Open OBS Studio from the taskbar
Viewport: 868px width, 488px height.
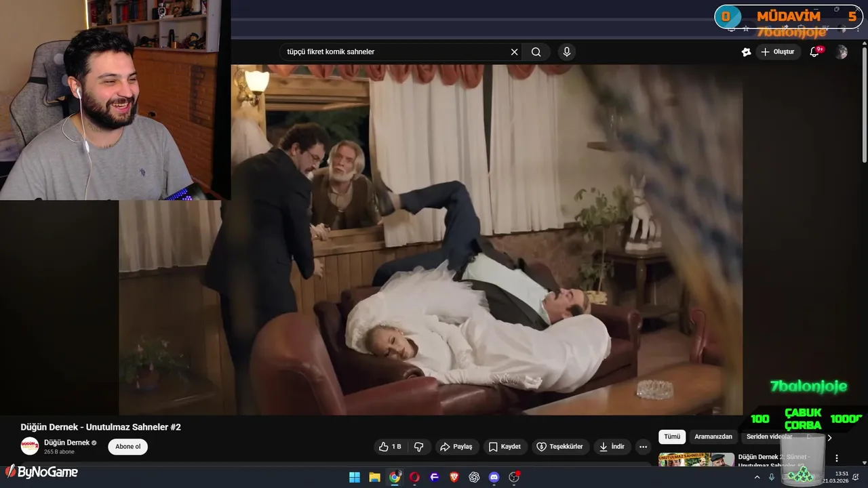(x=514, y=477)
